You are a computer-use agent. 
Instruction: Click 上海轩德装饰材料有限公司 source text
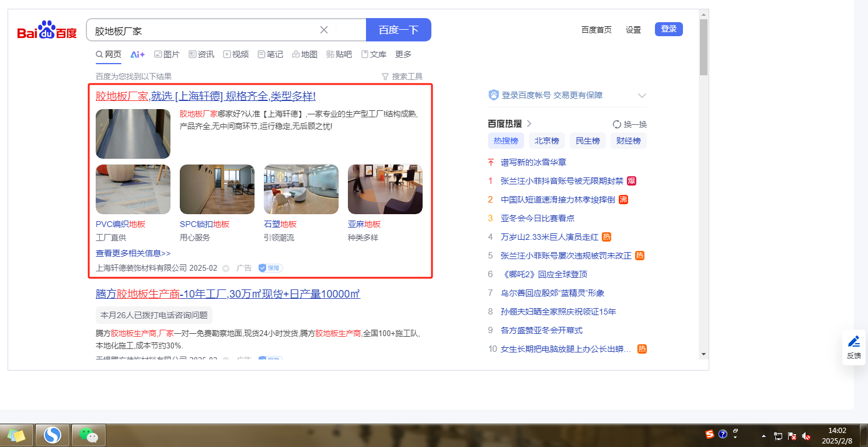(141, 268)
